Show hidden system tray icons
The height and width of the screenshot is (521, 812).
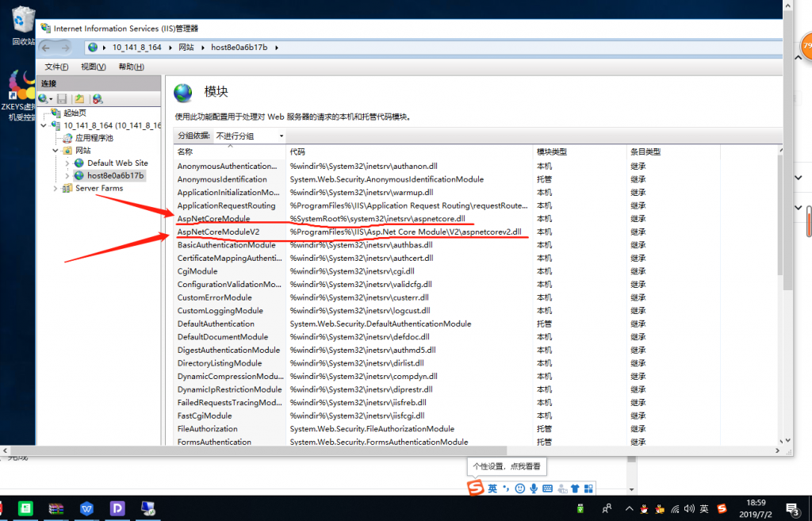coord(629,508)
